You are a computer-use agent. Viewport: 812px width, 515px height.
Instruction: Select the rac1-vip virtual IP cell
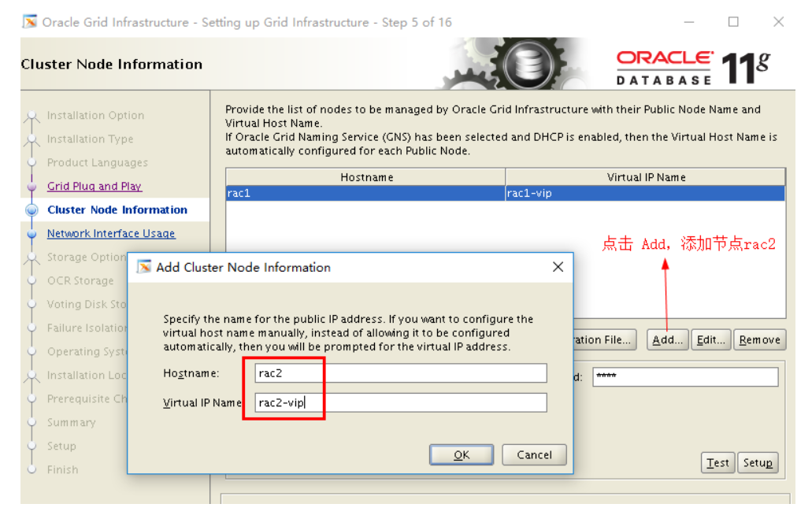[645, 193]
